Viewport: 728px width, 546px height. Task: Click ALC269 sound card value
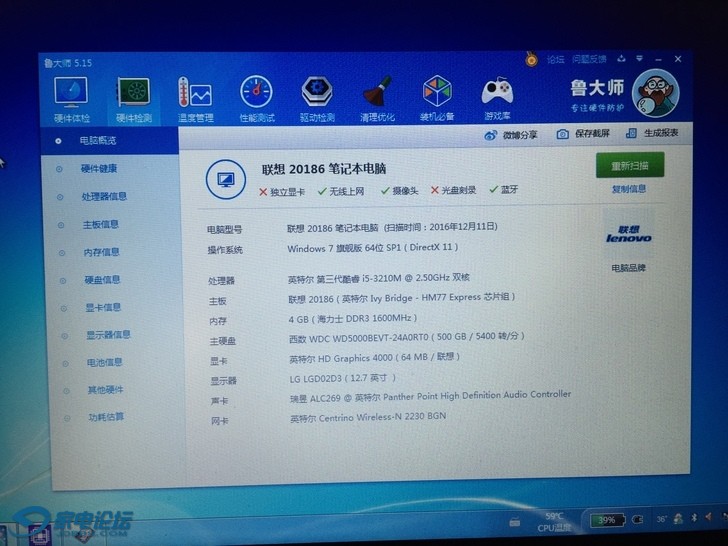pyautogui.click(x=430, y=396)
